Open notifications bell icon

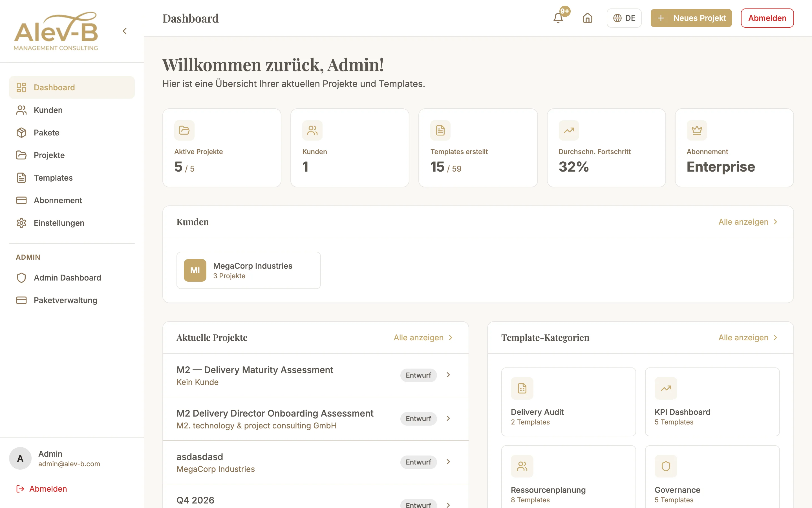coord(558,18)
